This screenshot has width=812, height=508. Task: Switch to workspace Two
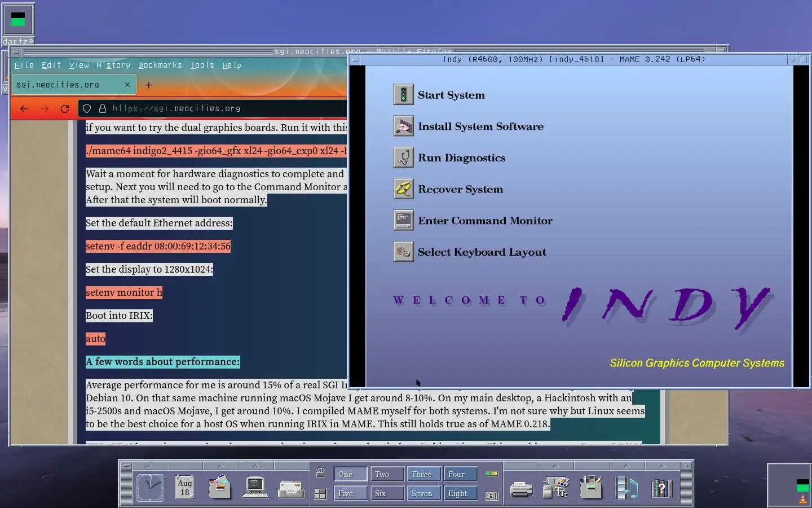click(x=387, y=474)
